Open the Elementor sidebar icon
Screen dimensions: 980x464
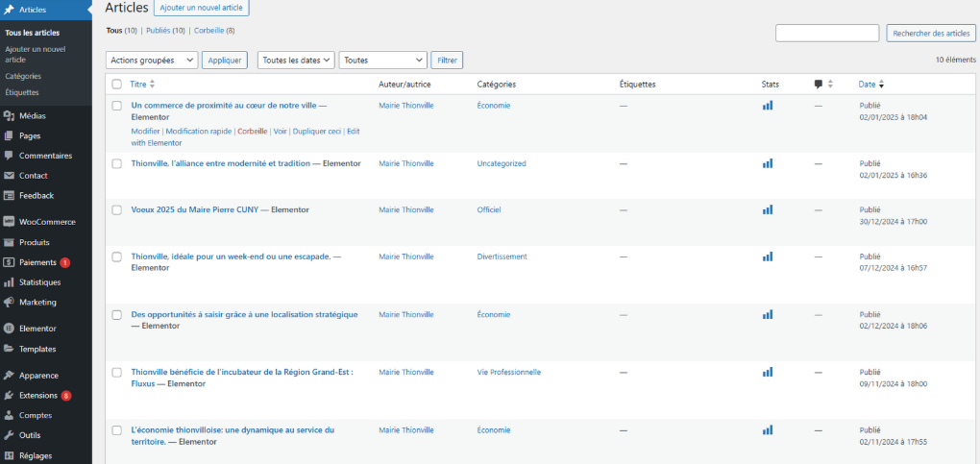[9, 329]
